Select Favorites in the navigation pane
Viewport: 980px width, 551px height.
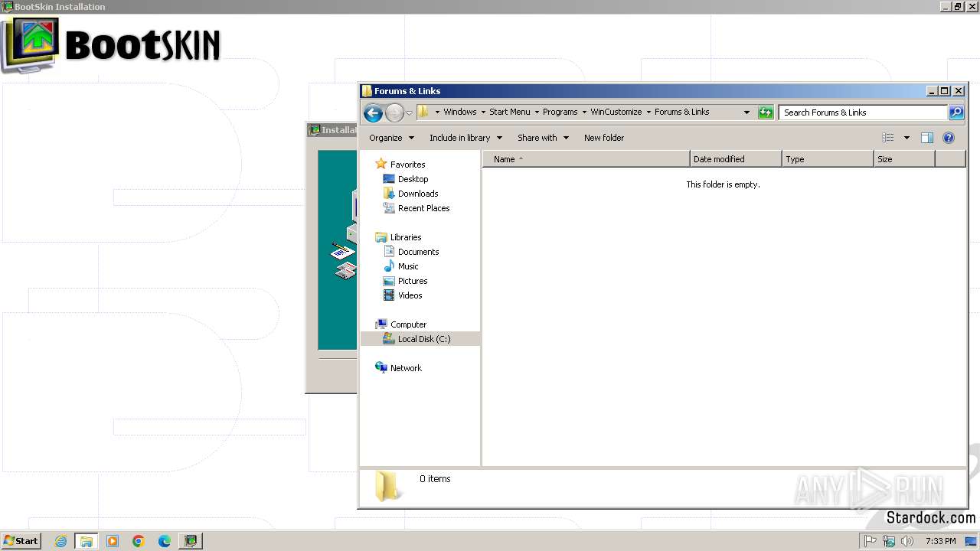[407, 165]
